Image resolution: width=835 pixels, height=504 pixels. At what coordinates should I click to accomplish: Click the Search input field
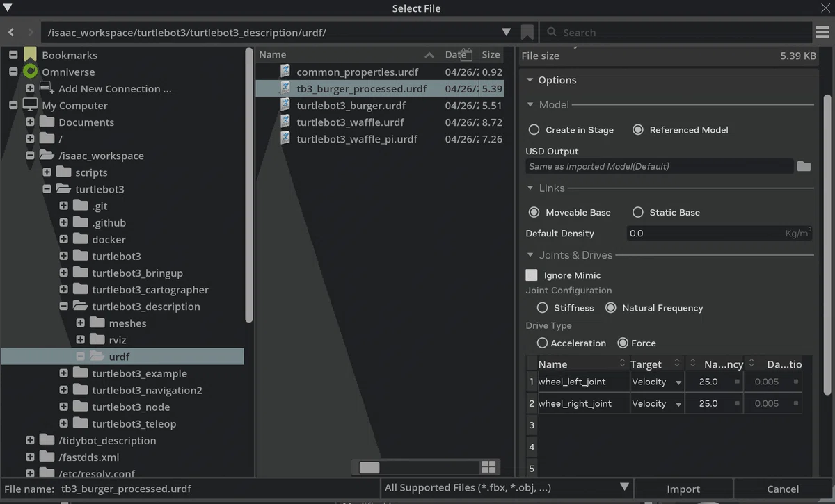pos(675,32)
